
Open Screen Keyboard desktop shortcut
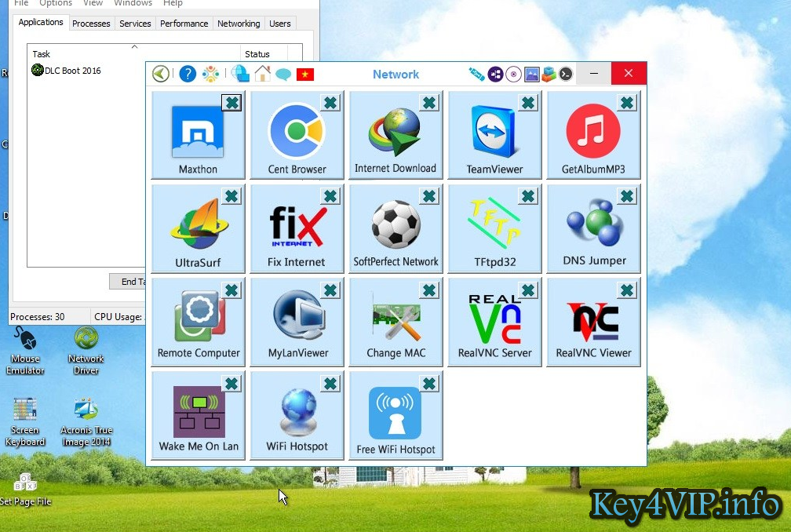25,422
